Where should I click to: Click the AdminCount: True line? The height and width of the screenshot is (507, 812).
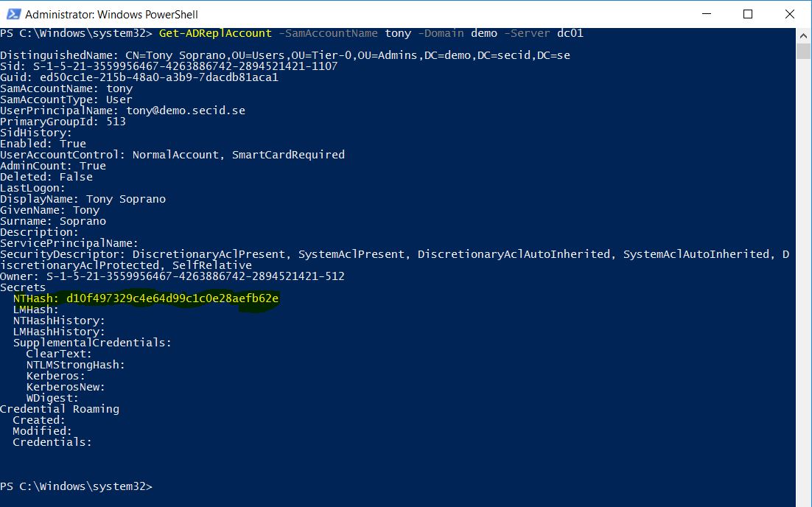point(53,166)
